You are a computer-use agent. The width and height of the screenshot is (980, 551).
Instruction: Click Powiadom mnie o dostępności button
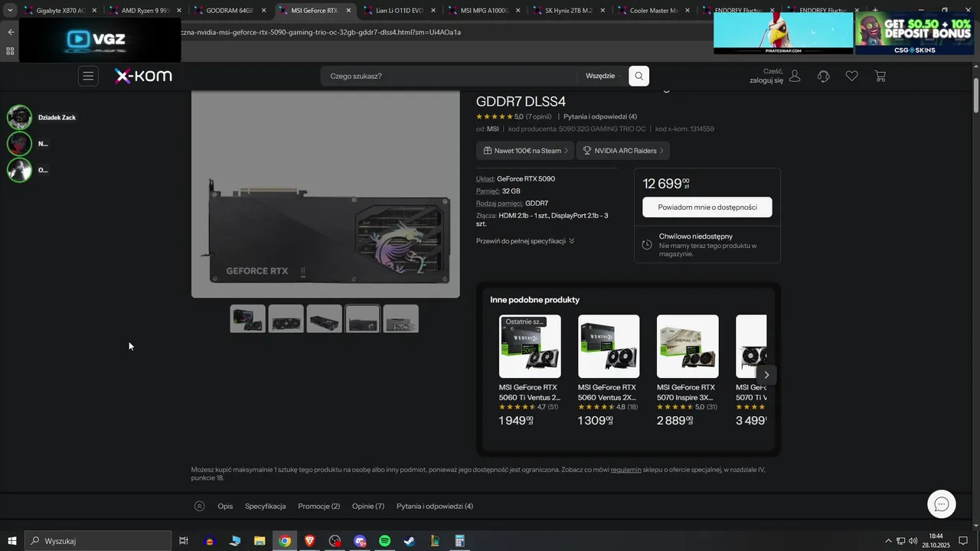[707, 207]
